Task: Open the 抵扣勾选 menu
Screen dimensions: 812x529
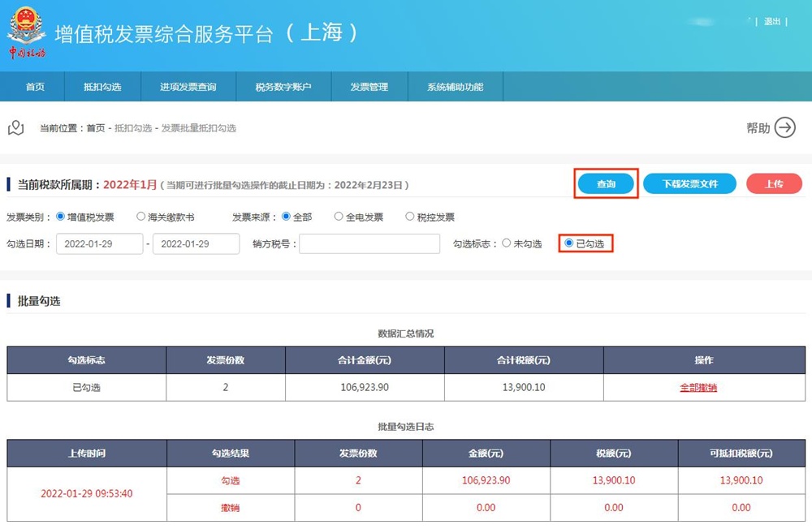Action: 102,87
